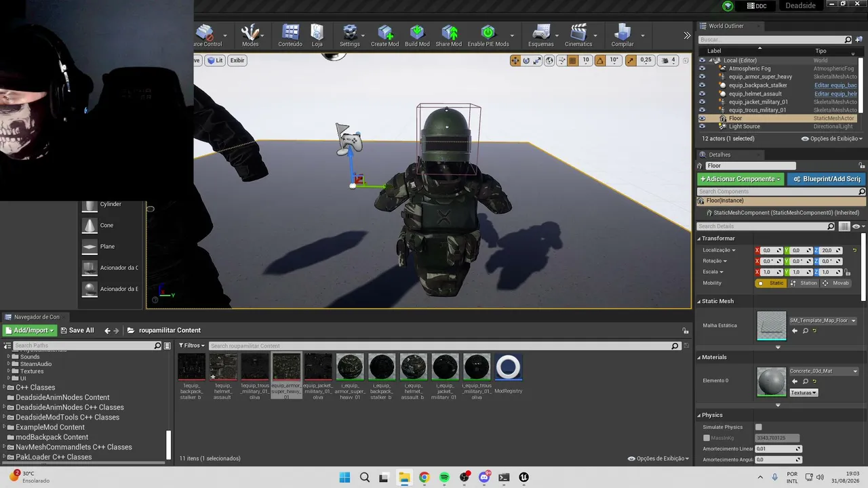
Task: Collapse the Physics section
Action: 699,415
